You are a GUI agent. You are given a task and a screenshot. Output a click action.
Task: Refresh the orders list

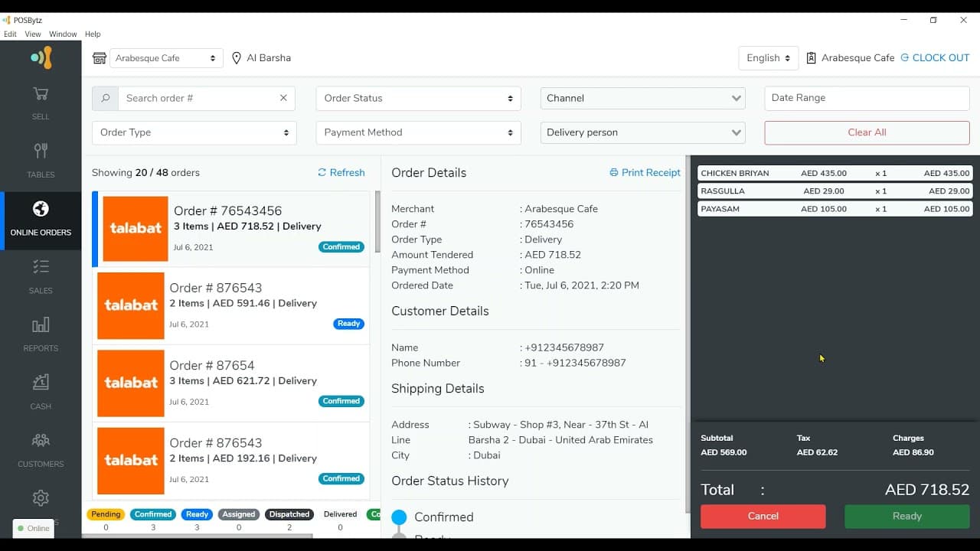click(341, 173)
